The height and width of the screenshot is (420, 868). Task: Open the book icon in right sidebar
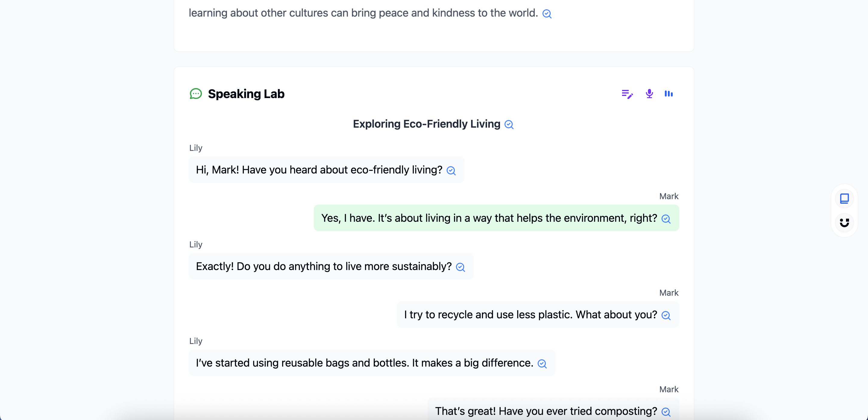pyautogui.click(x=844, y=198)
